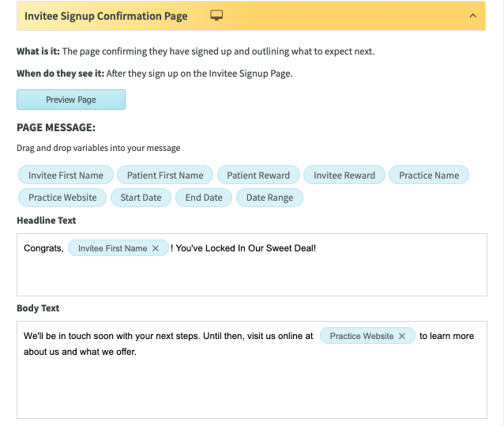Select the Invitee Reward variable chip
The image size is (504, 426).
pos(344,175)
